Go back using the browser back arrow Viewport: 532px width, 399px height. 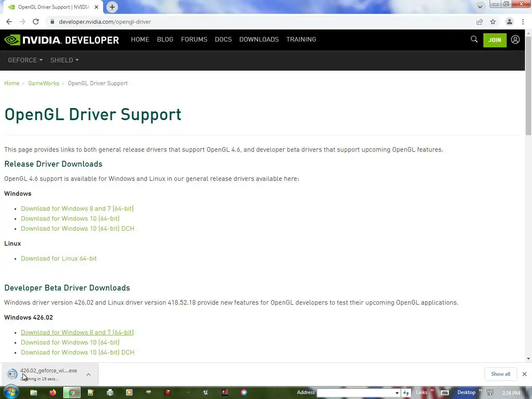[x=9, y=22]
